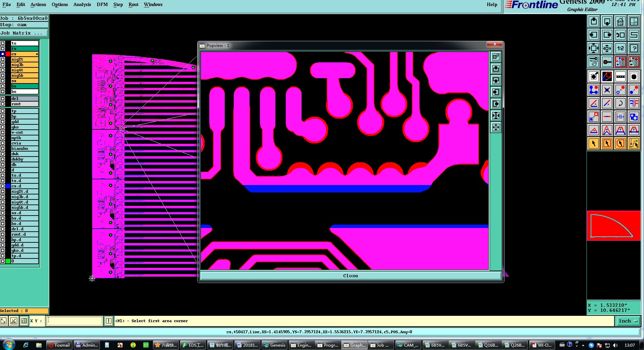The width and height of the screenshot is (644, 350).
Task: Open Foxmail from the taskbar
Action: tap(59, 345)
